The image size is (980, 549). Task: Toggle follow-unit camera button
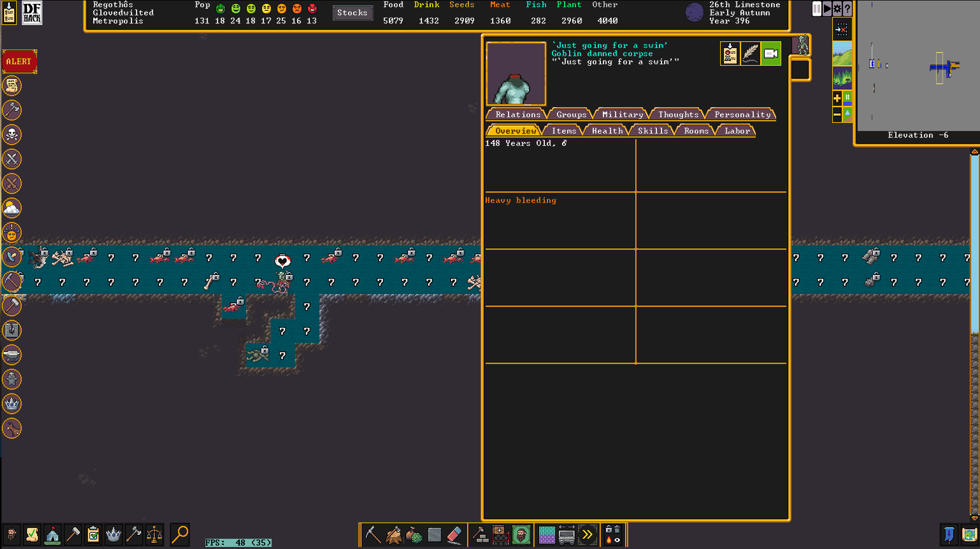coord(771,54)
